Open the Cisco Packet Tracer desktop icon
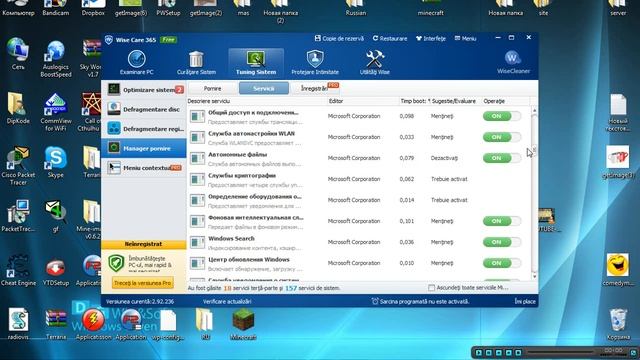Image resolution: width=640 pixels, height=360 pixels. tap(18, 165)
